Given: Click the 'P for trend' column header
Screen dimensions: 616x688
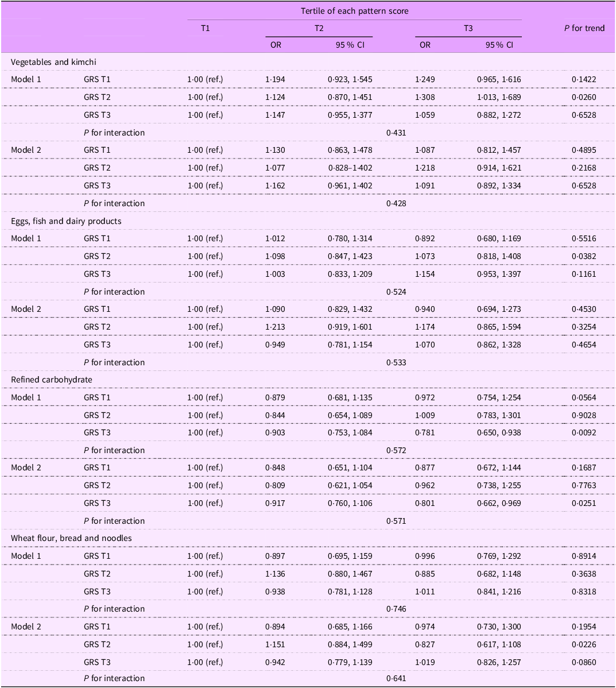Looking at the screenshot, I should point(584,28).
